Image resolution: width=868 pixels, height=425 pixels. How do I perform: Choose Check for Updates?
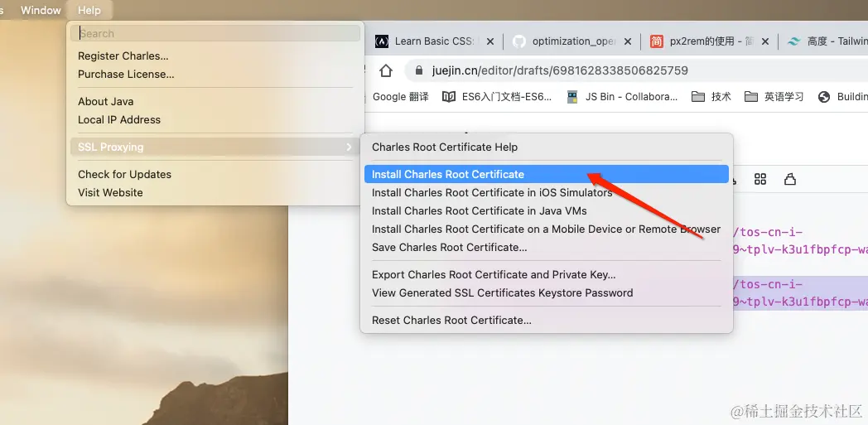pos(124,174)
